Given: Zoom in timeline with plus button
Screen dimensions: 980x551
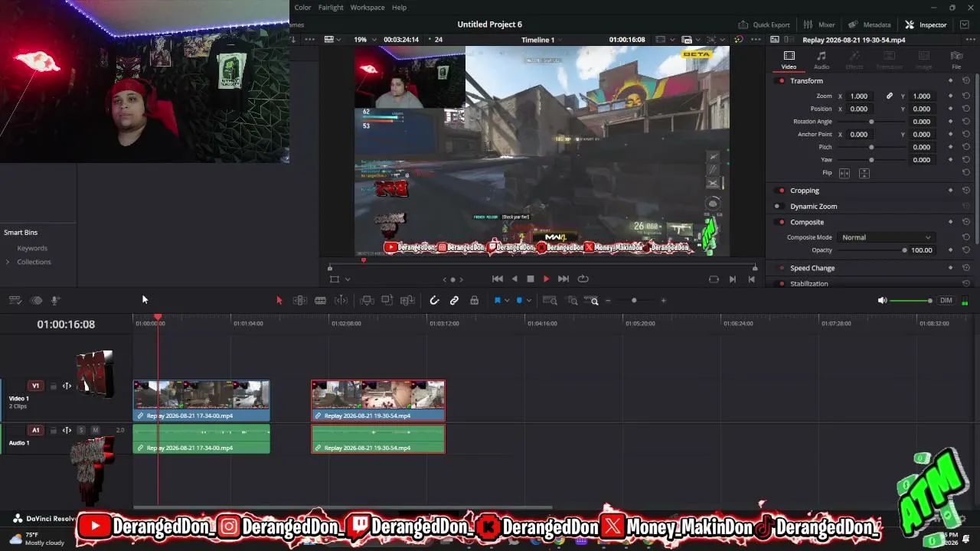Looking at the screenshot, I should tap(663, 301).
